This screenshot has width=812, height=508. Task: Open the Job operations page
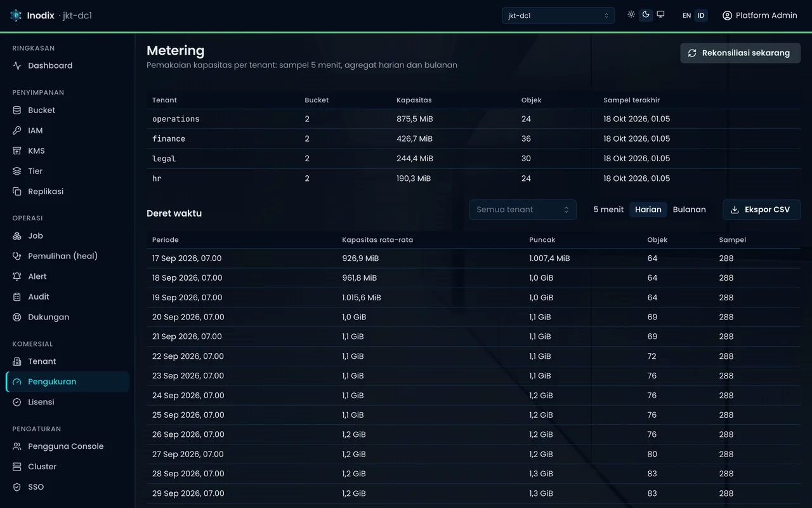coord(67,236)
